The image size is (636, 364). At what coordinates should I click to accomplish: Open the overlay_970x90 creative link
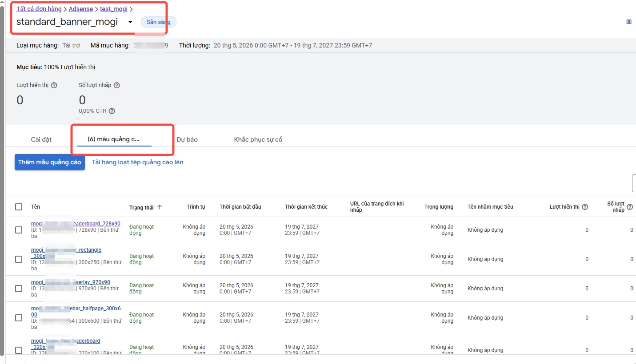coord(71,282)
